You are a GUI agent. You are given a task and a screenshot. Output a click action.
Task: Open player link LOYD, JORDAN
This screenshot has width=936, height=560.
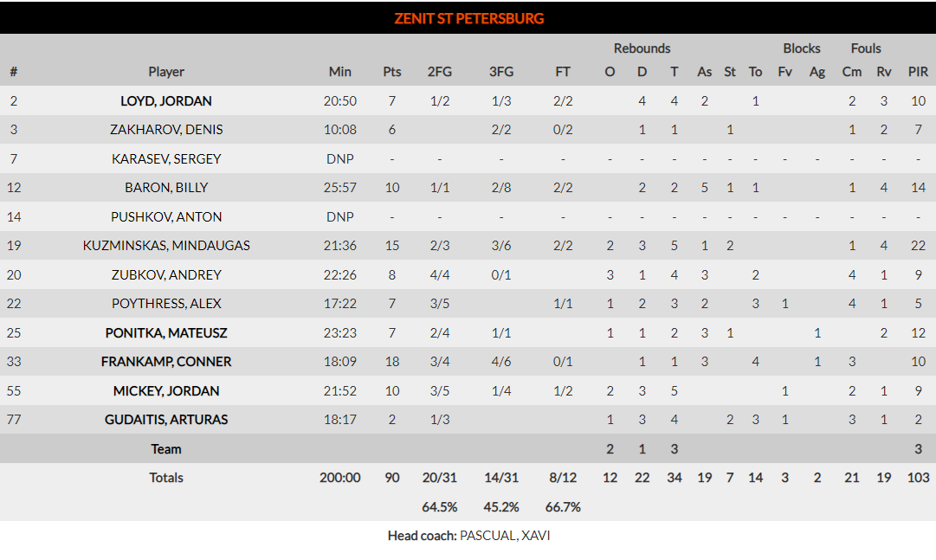(x=166, y=101)
